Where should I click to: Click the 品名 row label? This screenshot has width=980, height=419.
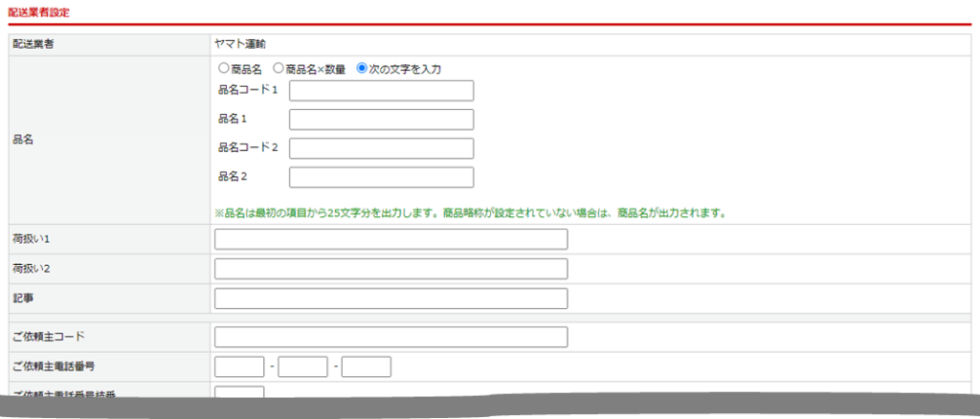(23, 140)
